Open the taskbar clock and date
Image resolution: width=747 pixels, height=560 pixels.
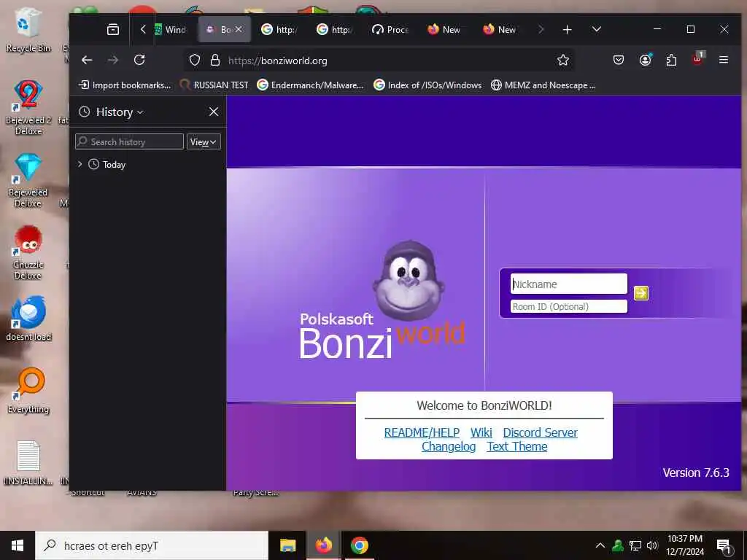point(684,545)
